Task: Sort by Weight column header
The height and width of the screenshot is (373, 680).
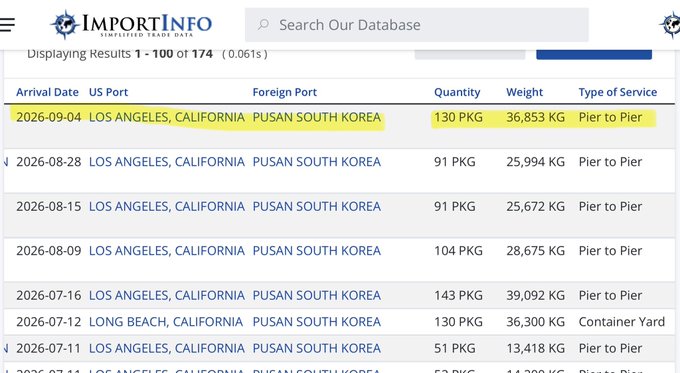Action: [524, 92]
